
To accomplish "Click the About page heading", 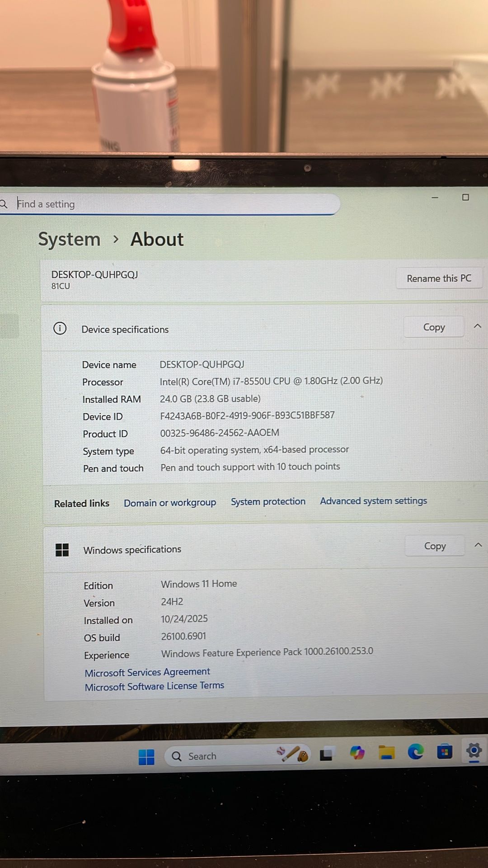I will [157, 239].
